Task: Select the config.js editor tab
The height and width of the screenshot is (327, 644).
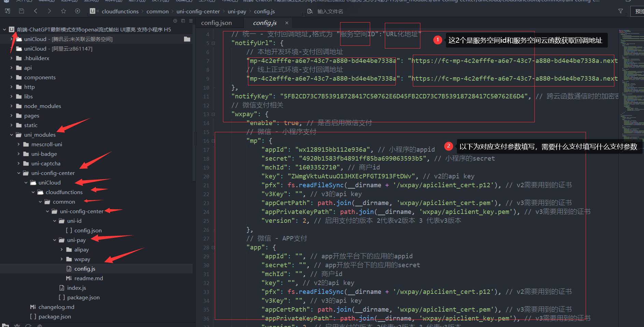Action: (x=265, y=23)
